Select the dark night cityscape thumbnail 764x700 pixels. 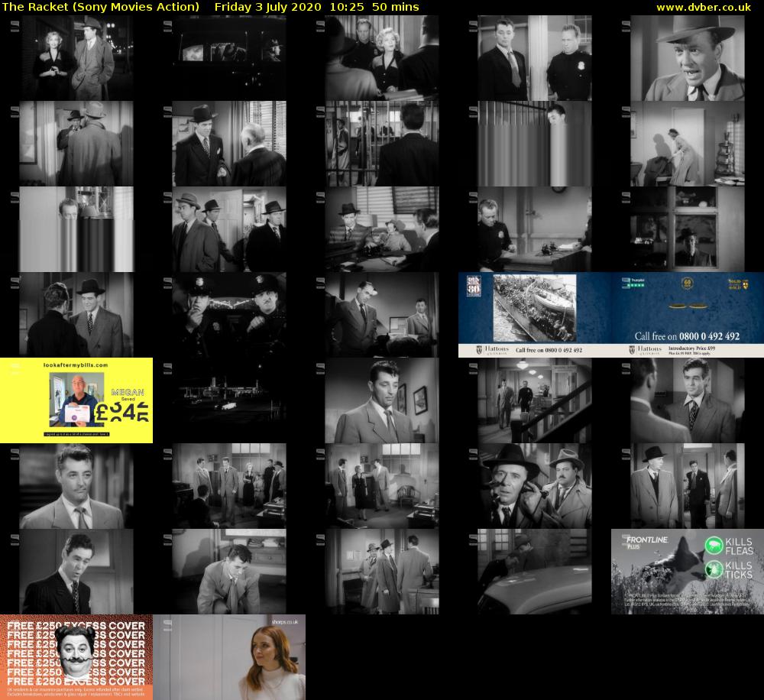(229, 400)
